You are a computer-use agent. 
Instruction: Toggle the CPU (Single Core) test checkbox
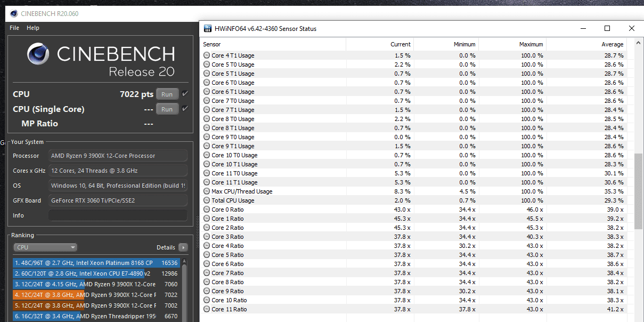click(x=185, y=109)
